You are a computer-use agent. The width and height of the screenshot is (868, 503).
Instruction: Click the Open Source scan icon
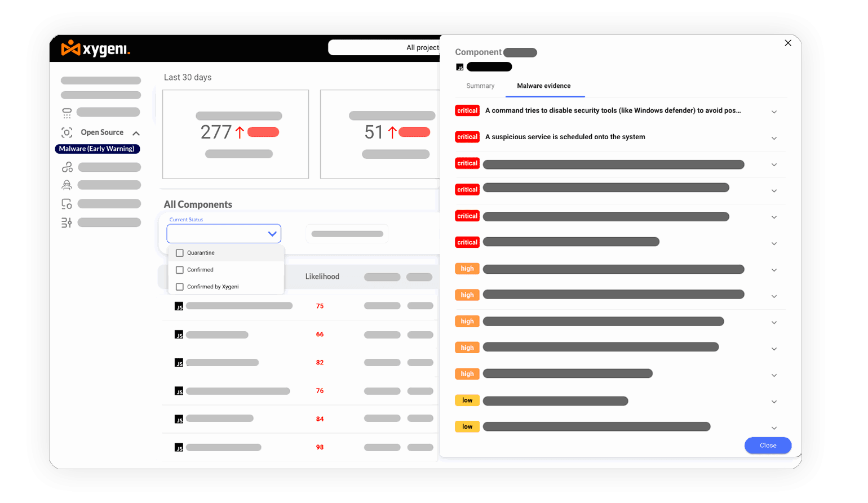coord(67,132)
